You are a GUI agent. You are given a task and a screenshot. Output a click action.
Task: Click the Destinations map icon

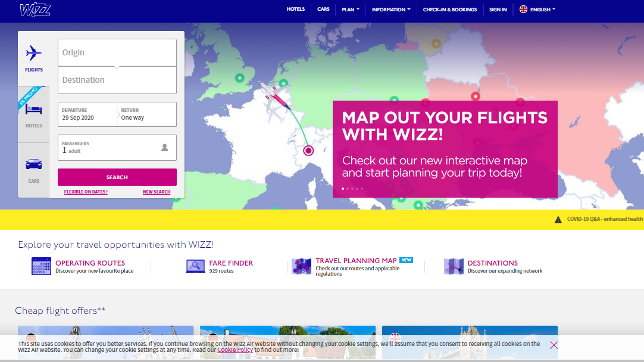454,266
